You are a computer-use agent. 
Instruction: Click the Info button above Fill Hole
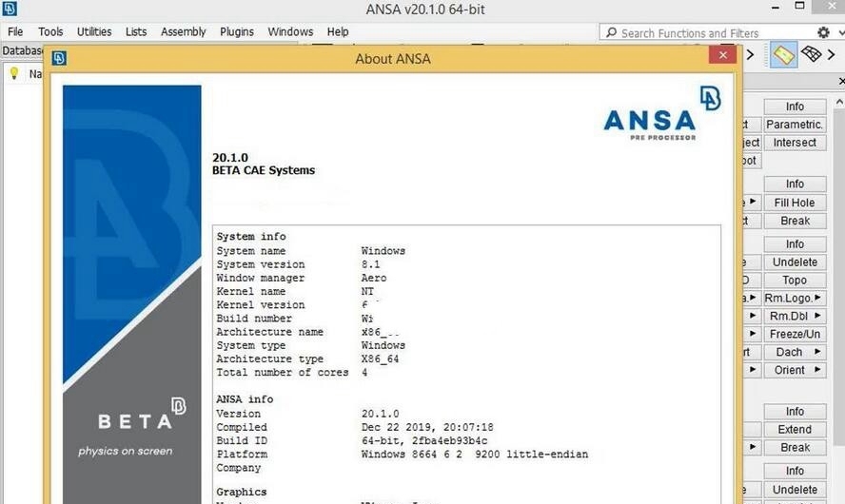[x=795, y=184]
